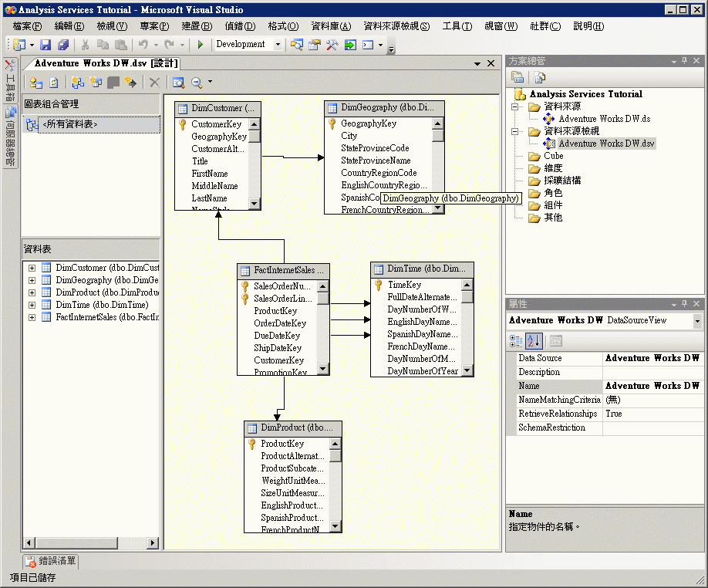Click the Zoom magnifier icon
This screenshot has height=588, width=708.
coord(197,83)
